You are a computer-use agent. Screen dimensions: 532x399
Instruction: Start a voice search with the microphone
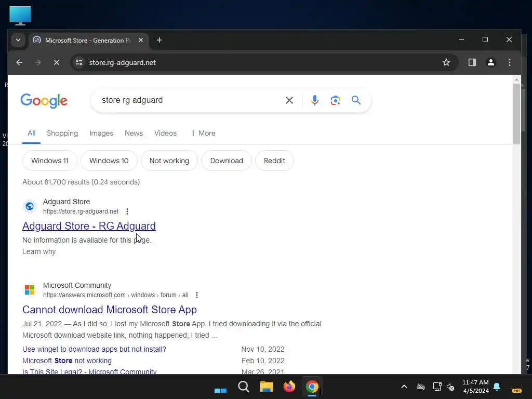coord(314,100)
